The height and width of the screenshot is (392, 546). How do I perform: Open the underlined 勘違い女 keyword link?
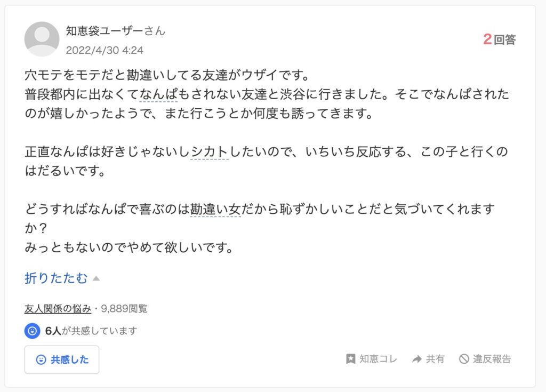coord(215,210)
